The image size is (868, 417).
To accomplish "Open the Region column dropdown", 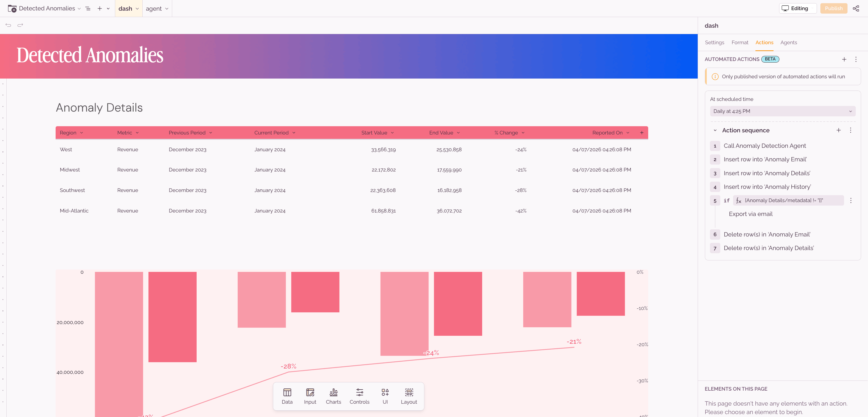I will [81, 133].
